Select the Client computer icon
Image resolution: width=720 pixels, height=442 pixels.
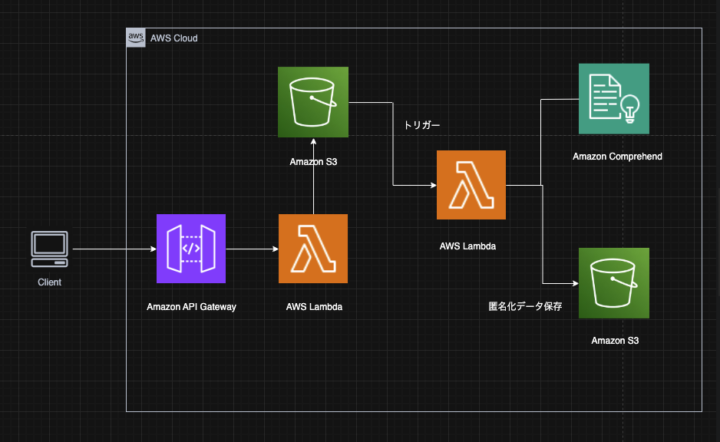tap(49, 248)
